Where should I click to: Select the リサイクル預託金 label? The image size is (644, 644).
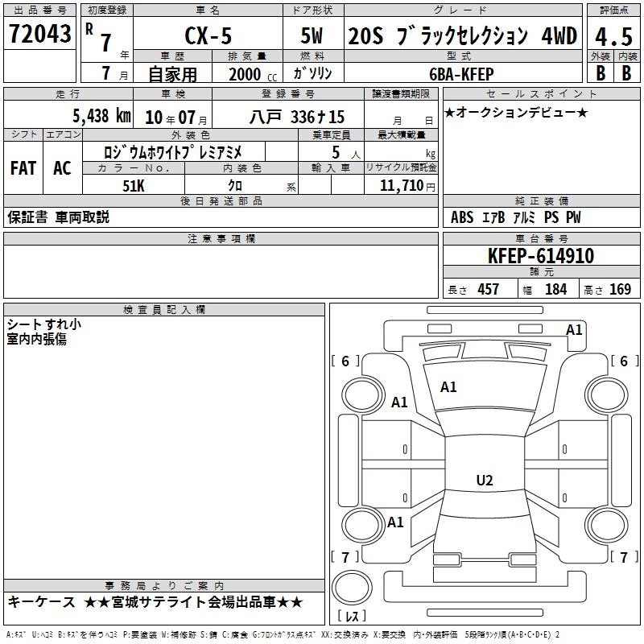(401, 167)
